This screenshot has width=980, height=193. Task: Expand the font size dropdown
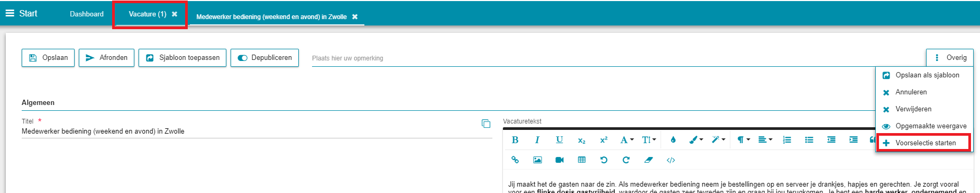(649, 140)
